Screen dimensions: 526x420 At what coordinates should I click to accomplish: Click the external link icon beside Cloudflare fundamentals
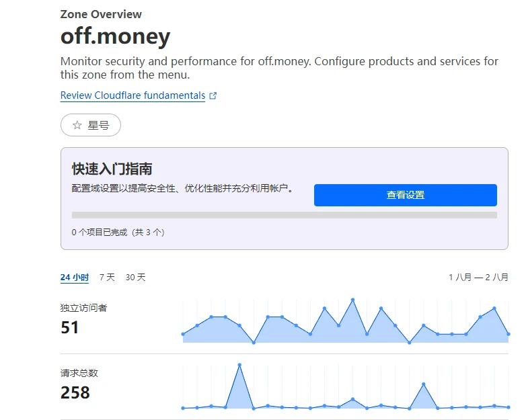click(x=213, y=96)
